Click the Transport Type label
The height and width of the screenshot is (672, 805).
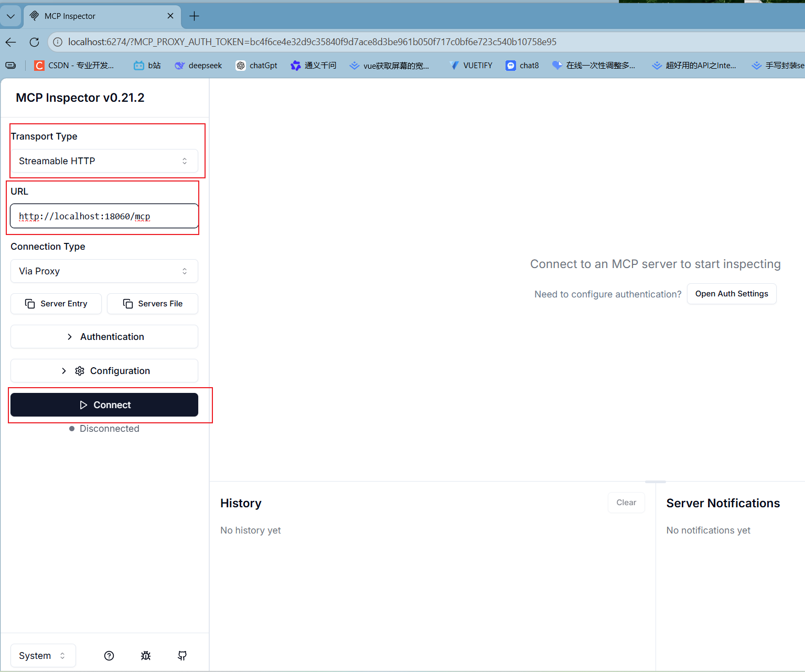pos(44,136)
